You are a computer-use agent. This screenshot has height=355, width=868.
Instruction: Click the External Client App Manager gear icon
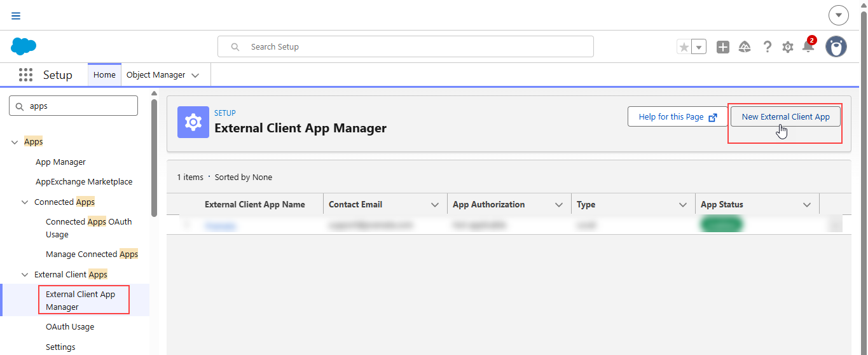pyautogui.click(x=193, y=122)
